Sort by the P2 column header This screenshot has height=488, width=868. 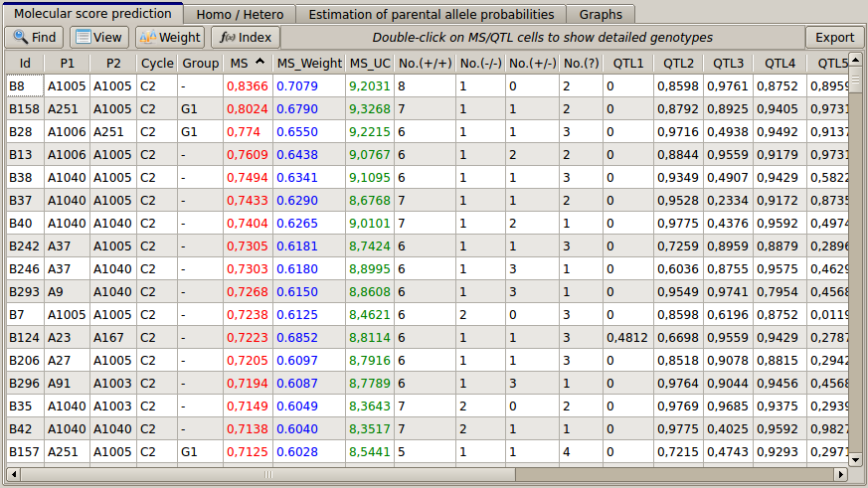(113, 63)
